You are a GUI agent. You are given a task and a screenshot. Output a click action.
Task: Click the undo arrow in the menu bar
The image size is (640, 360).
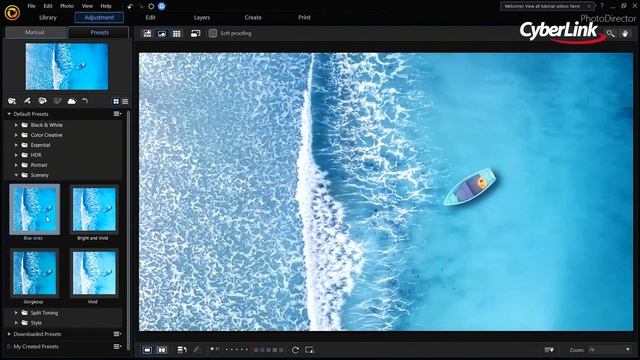[x=130, y=6]
